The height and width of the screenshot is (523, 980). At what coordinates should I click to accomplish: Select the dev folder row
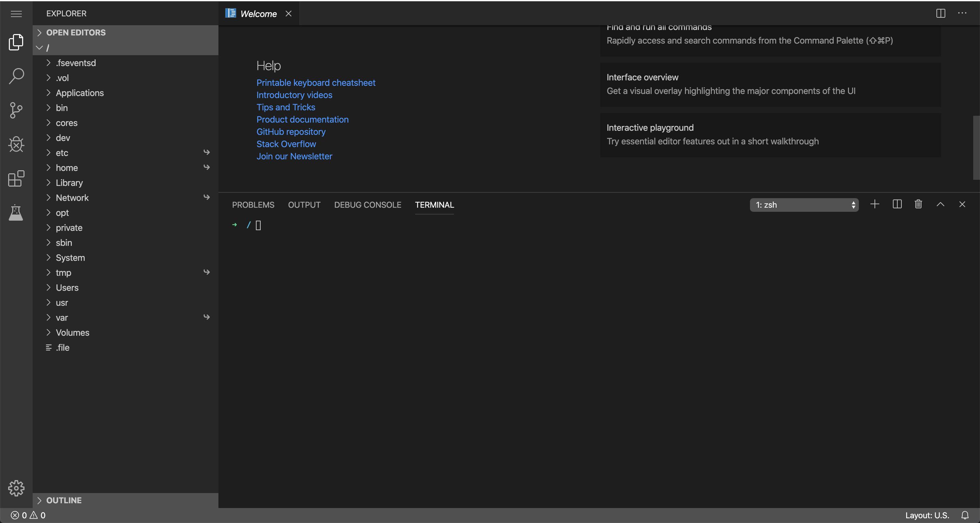pos(126,138)
